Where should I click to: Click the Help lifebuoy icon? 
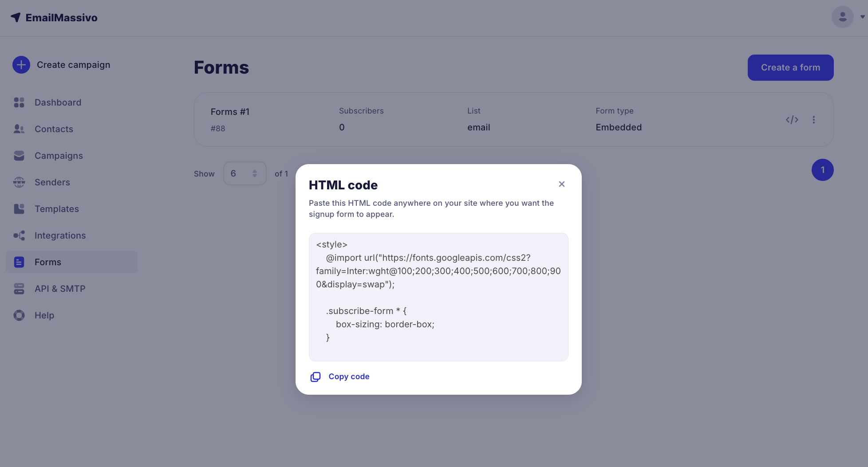tap(19, 315)
